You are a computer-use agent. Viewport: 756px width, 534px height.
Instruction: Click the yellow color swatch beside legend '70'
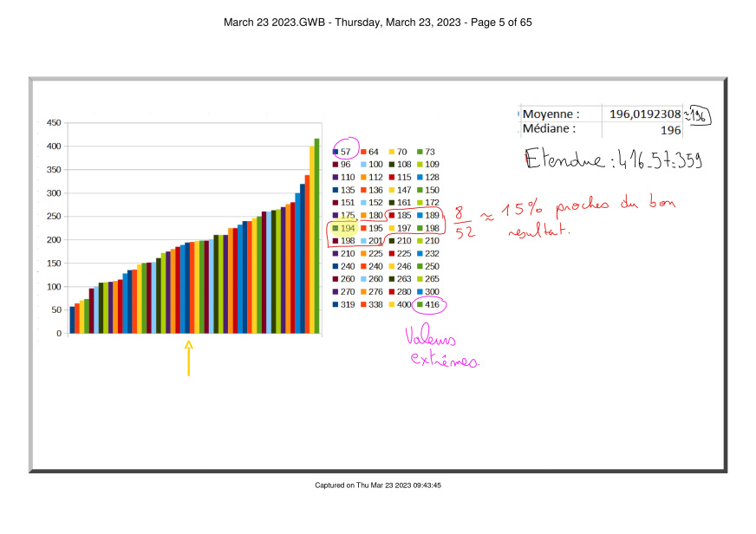(x=392, y=152)
